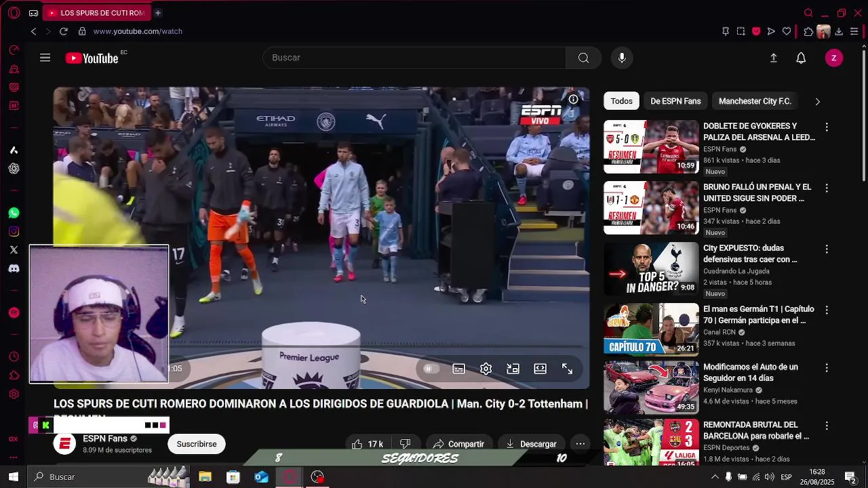Open the Z account avatar menu

click(833, 58)
